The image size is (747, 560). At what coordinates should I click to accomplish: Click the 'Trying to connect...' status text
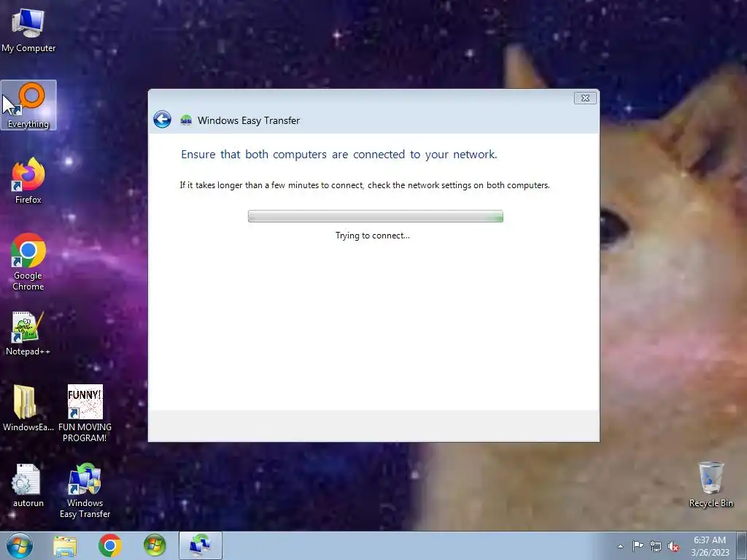(373, 236)
